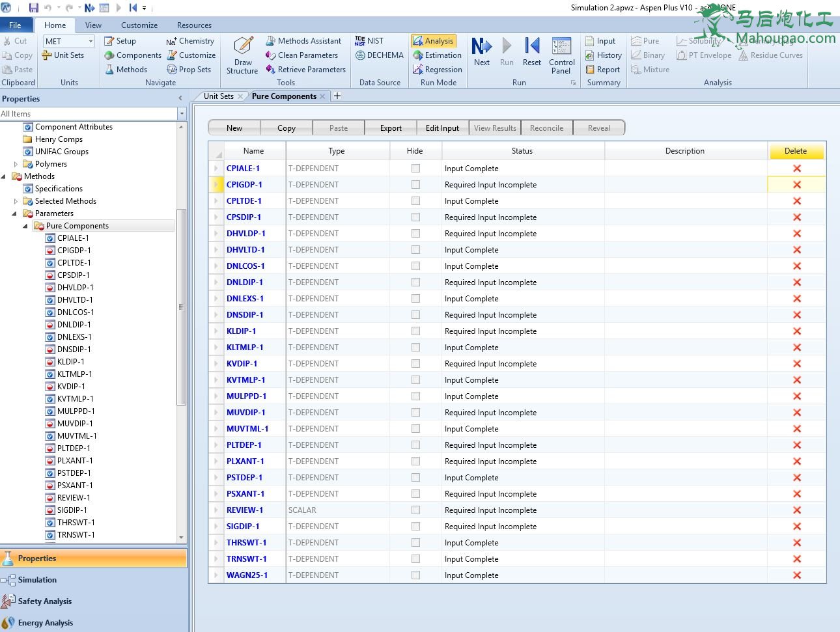This screenshot has width=840, height=632.
Task: Open Draw Structure tool
Action: click(242, 55)
